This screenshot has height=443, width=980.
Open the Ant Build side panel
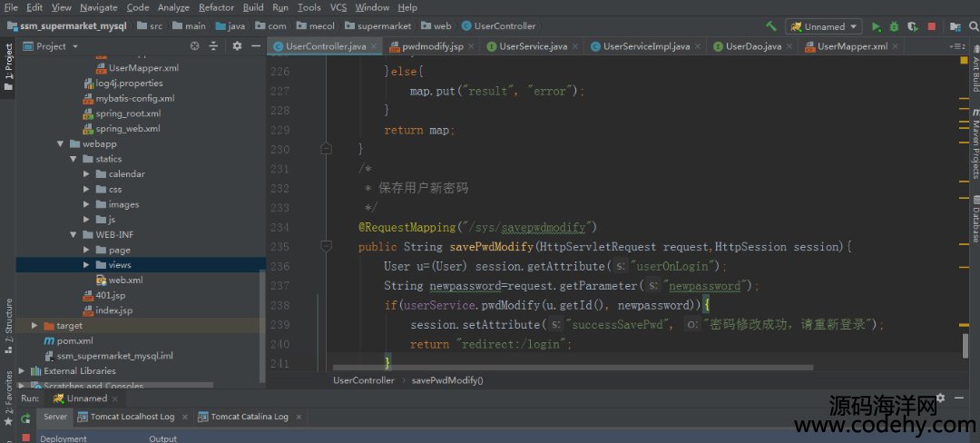tap(975, 67)
